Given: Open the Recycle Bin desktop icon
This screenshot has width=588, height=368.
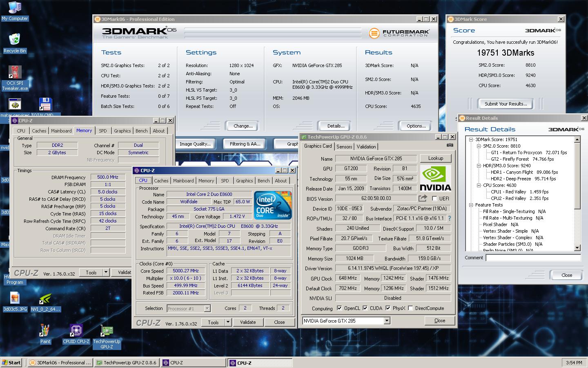Looking at the screenshot, I should 15,43.
